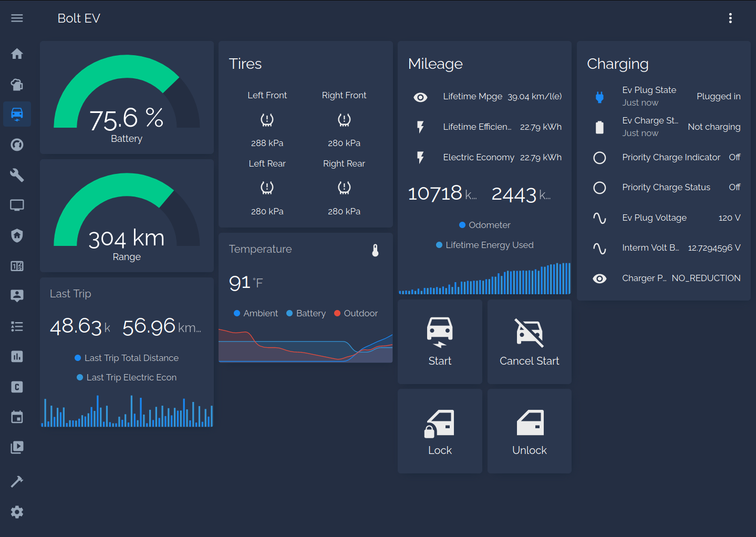
Task: Open the home shield security icon
Action: coord(17,235)
